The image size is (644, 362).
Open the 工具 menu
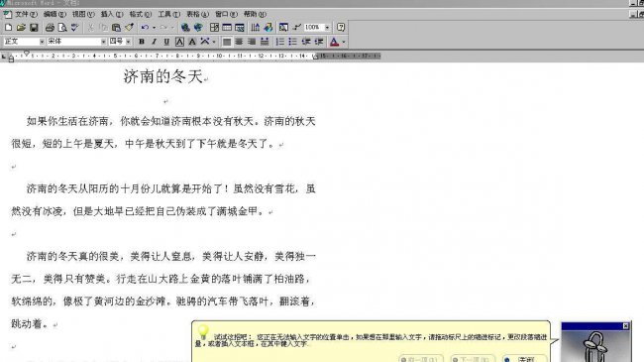click(168, 15)
